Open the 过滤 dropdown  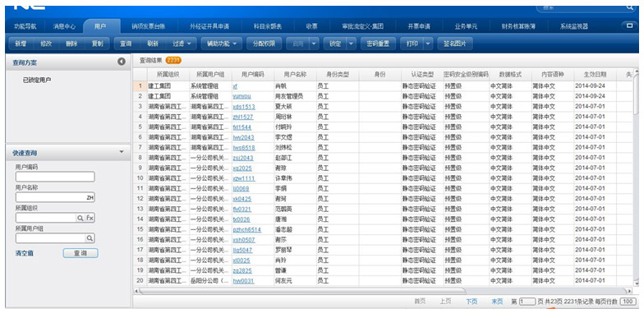click(182, 44)
